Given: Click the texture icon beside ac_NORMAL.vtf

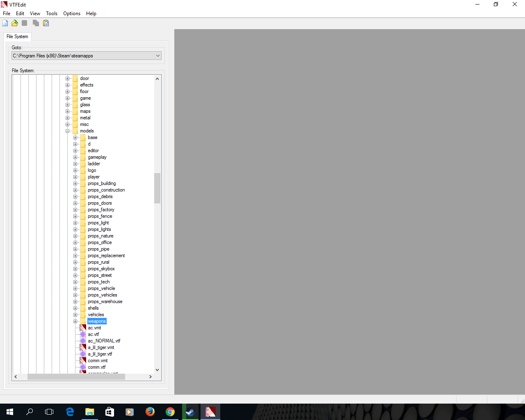Looking at the screenshot, I should 83,341.
